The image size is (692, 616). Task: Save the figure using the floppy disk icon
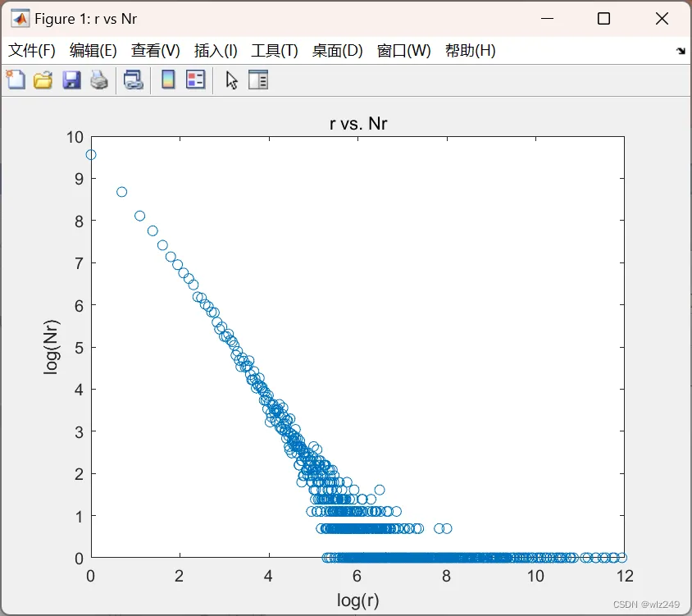[71, 80]
